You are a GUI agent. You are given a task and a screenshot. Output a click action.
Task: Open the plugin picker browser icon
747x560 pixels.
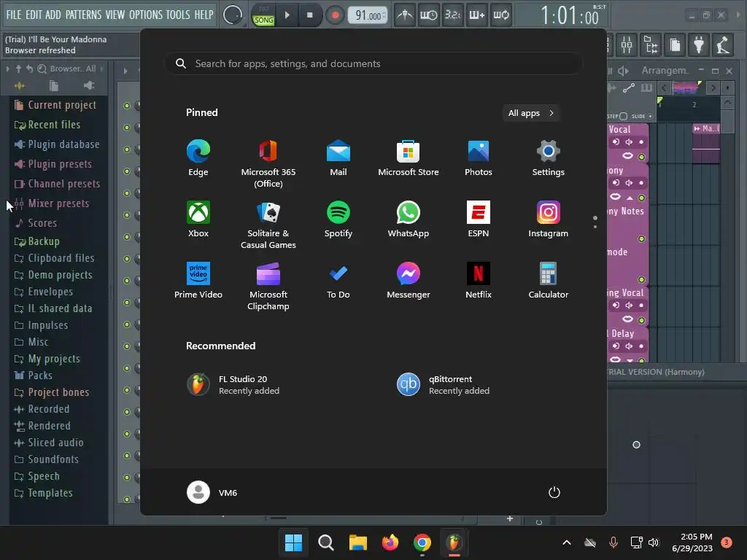pos(651,45)
